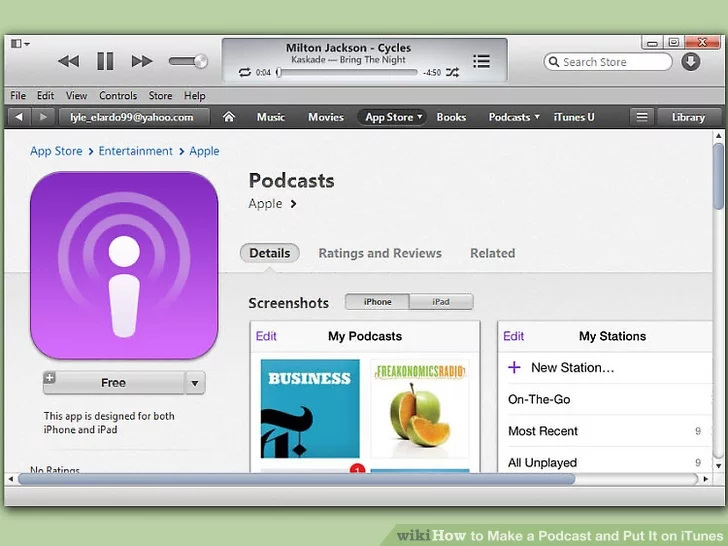Image resolution: width=728 pixels, height=546 pixels.
Task: Pause the currently playing song
Action: click(x=105, y=61)
